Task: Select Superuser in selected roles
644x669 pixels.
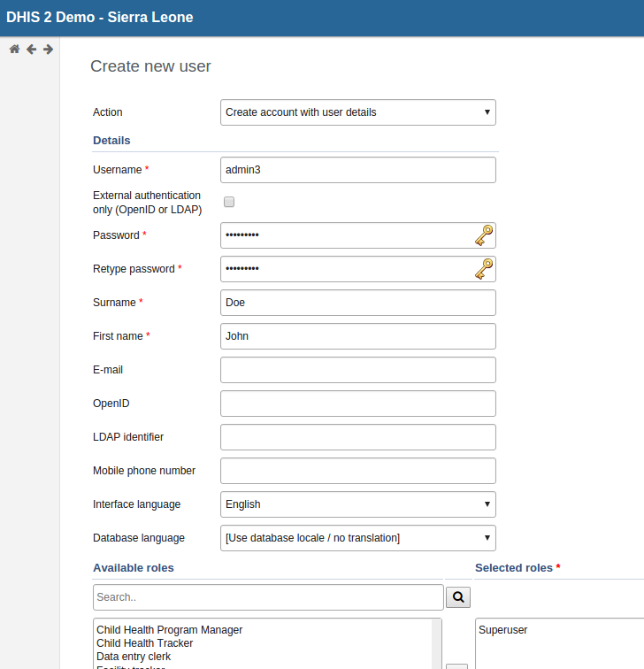Action: (x=503, y=630)
